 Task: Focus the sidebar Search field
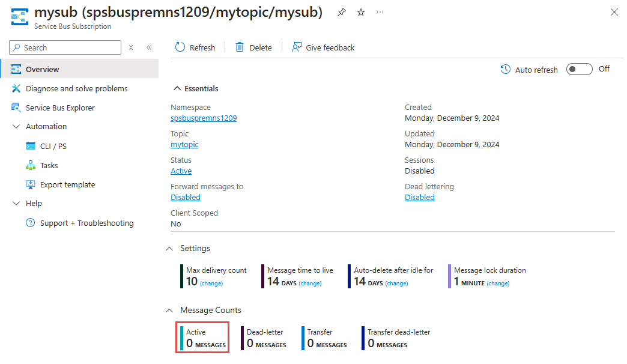[69, 47]
